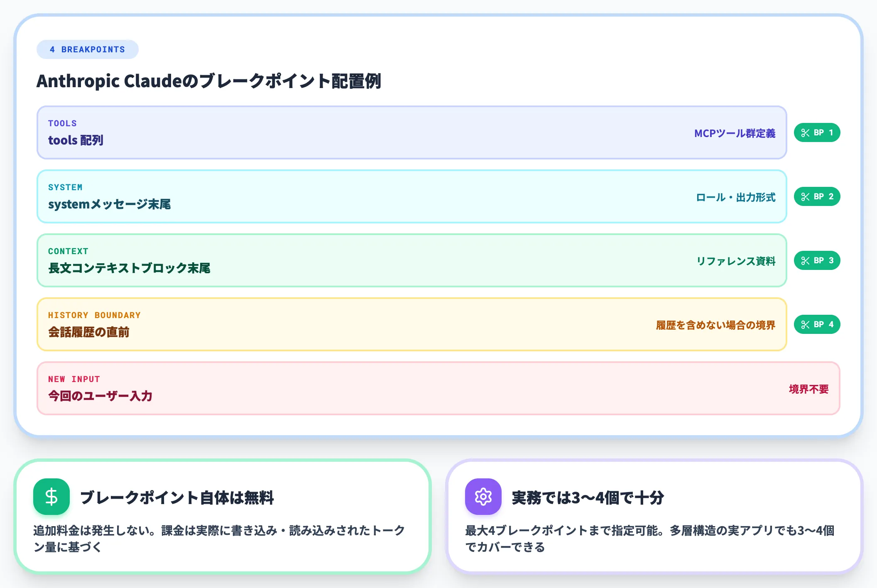Viewport: 877px width, 588px height.
Task: Click the TOOLS section label
Action: (x=62, y=123)
